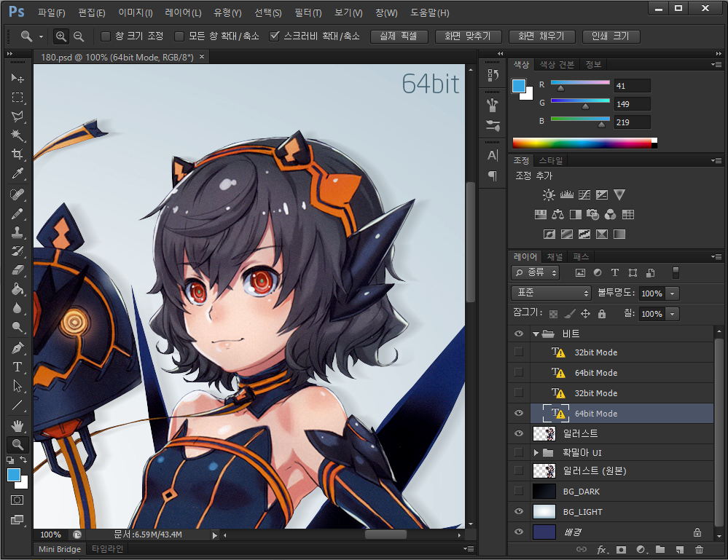
Task: Open the Color panel flyout menu
Action: click(x=716, y=65)
